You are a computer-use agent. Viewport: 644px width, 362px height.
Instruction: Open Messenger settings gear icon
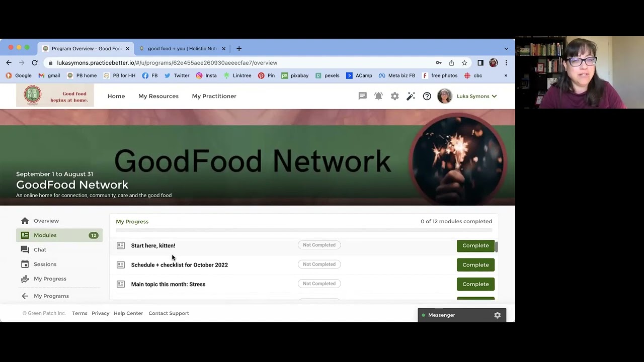[x=497, y=315]
